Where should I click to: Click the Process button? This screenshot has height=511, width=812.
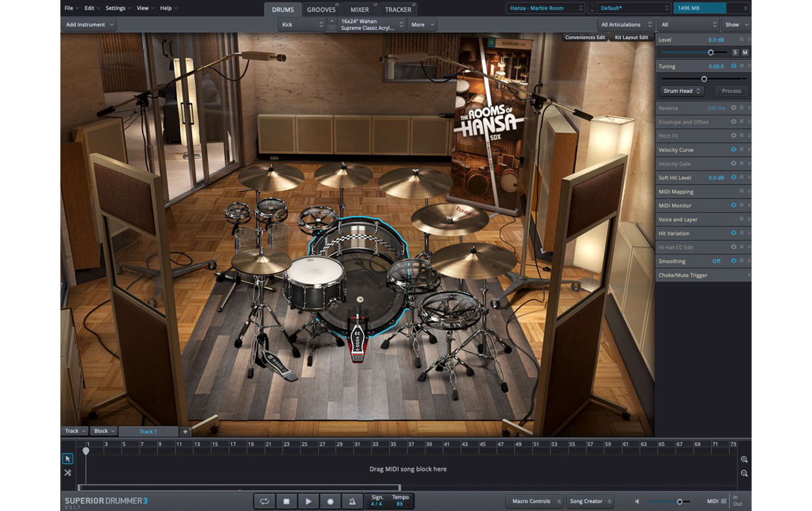coord(731,91)
